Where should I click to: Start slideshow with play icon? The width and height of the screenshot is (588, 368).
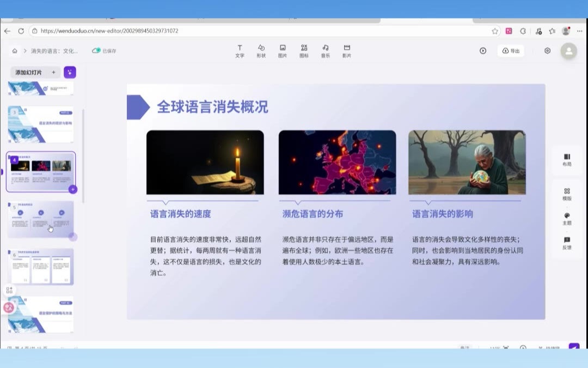click(483, 51)
